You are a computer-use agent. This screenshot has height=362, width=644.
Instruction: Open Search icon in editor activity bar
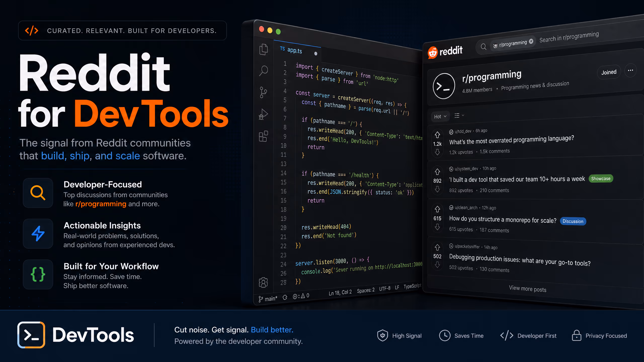point(263,71)
